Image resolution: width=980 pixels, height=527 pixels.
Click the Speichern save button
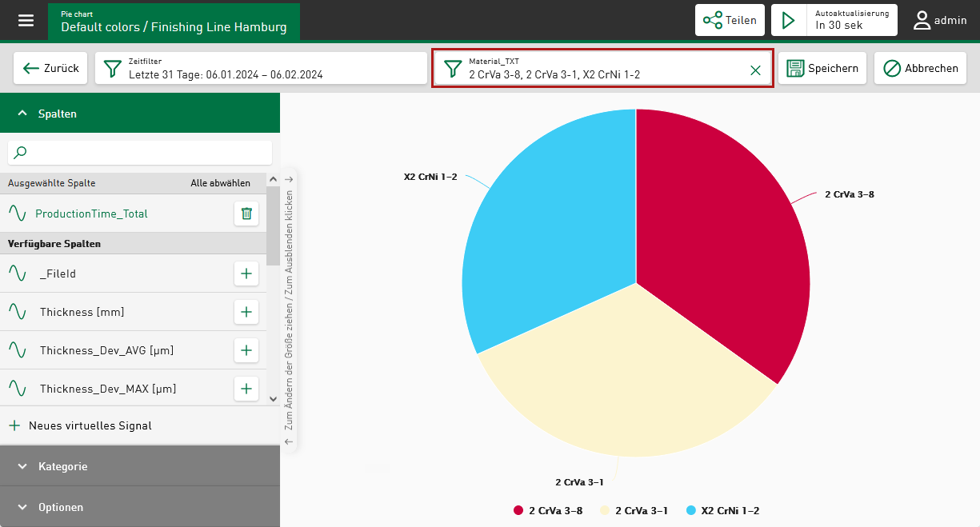point(822,68)
